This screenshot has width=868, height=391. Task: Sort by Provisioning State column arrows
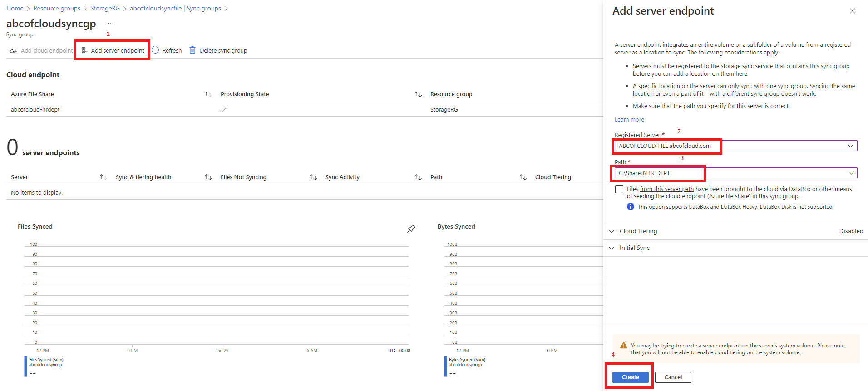click(x=418, y=94)
